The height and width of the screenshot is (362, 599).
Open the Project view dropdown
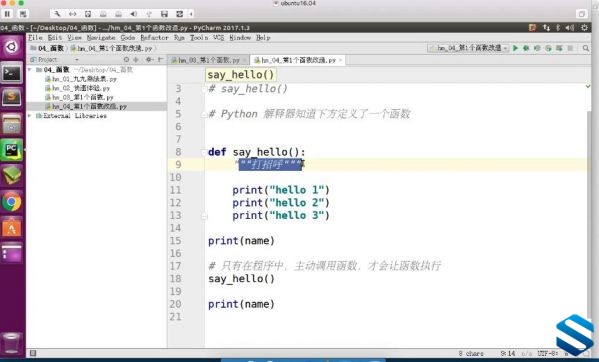pos(76,60)
